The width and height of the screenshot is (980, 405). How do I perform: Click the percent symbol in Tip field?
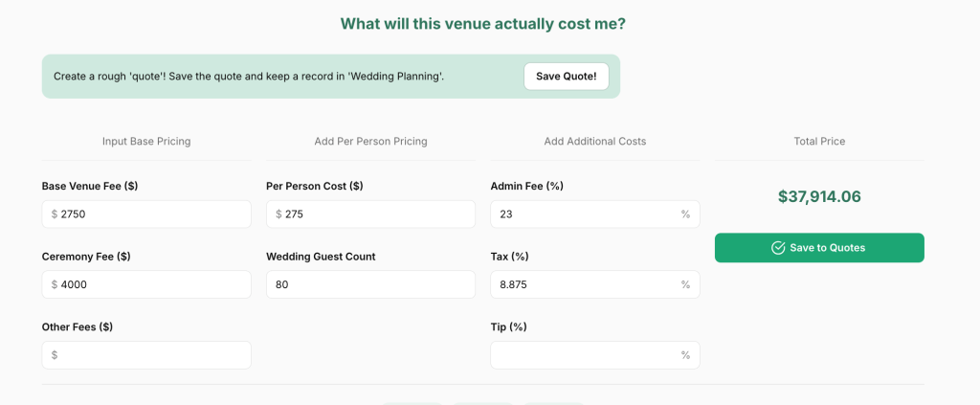685,355
